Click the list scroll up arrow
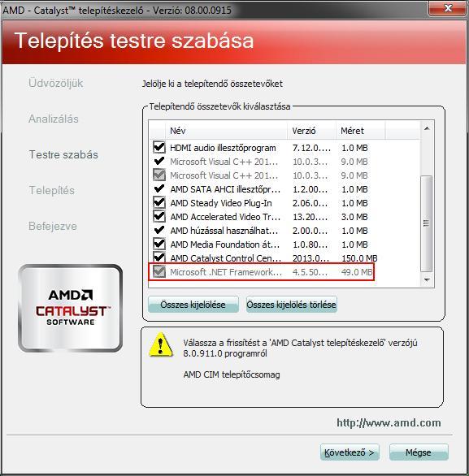The image size is (469, 476). [427, 128]
